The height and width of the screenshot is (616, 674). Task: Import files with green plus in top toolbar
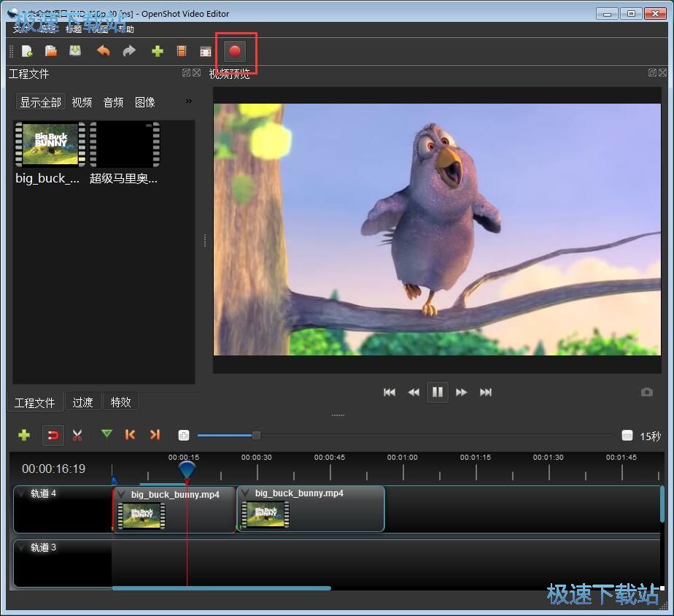(158, 51)
